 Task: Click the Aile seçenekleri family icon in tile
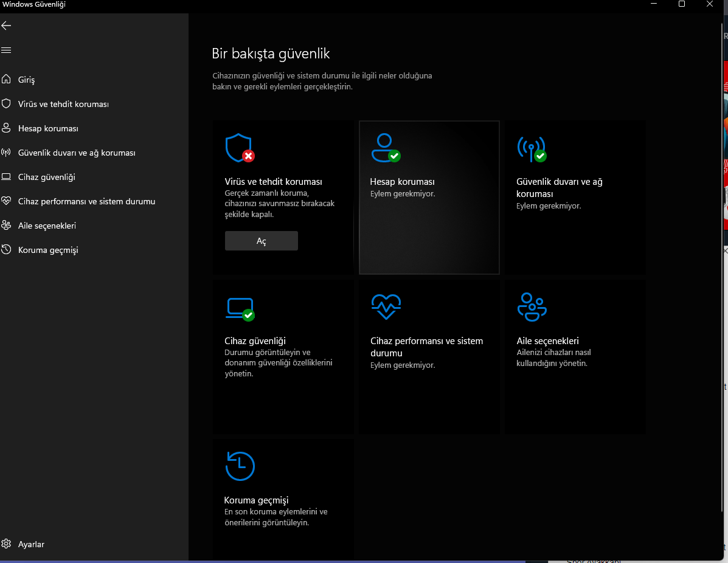click(x=532, y=307)
